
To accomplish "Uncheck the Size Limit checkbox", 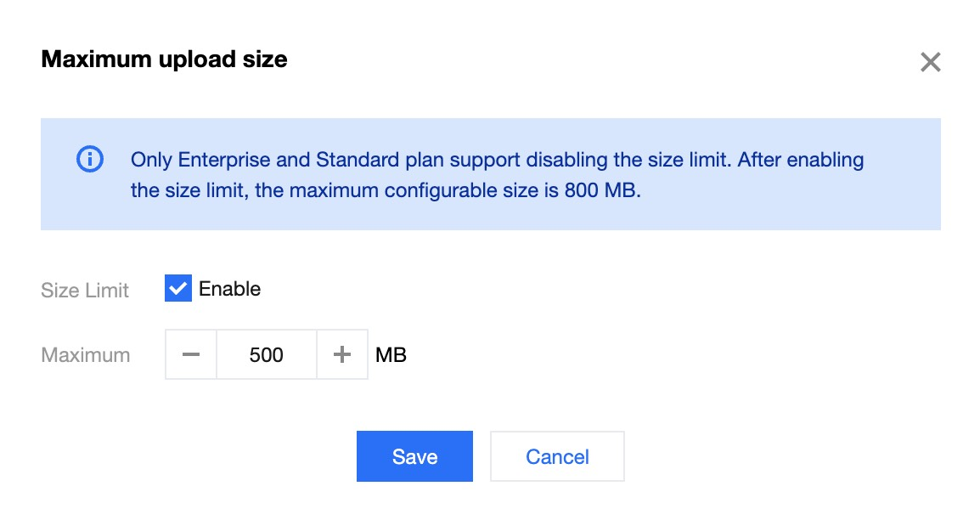I will [178, 289].
